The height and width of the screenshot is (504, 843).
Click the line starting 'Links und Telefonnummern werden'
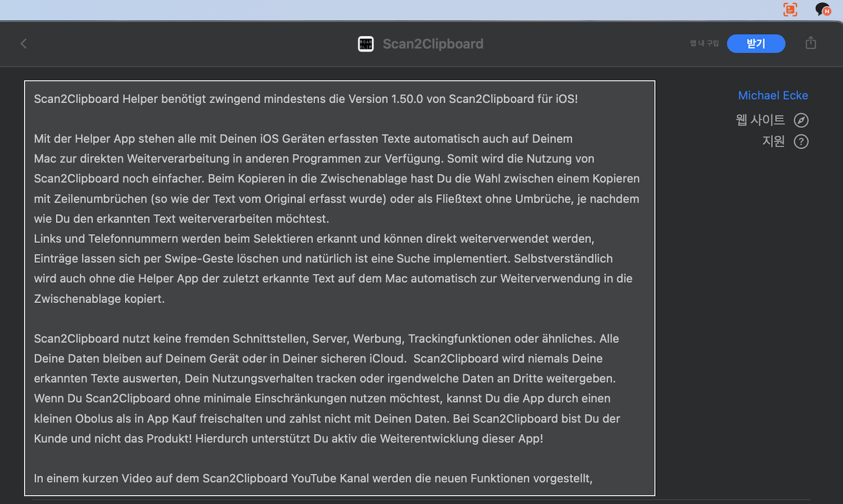(314, 239)
